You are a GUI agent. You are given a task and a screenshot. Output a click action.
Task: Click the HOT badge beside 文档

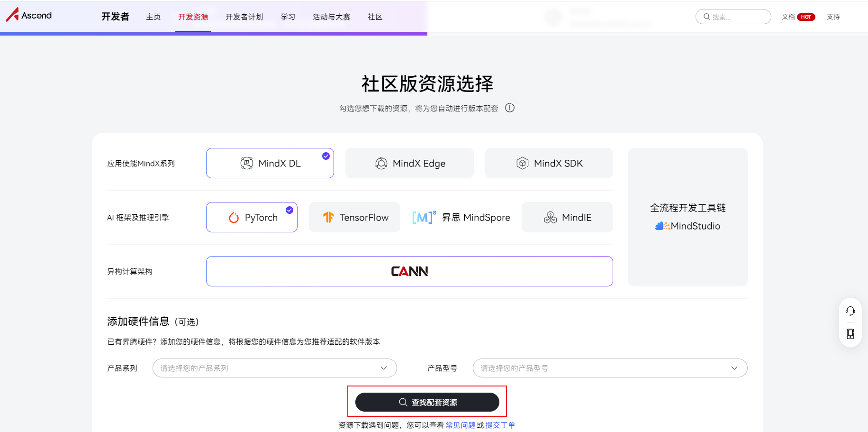click(x=806, y=17)
